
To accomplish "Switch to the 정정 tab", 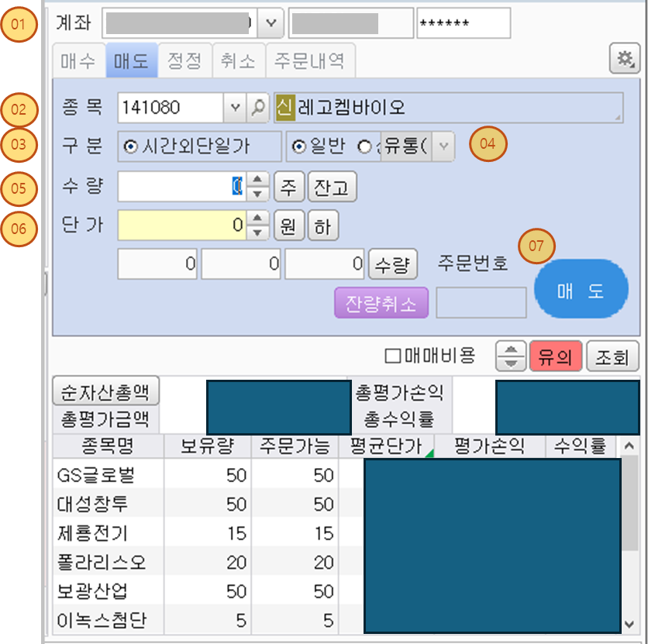I will click(x=184, y=60).
